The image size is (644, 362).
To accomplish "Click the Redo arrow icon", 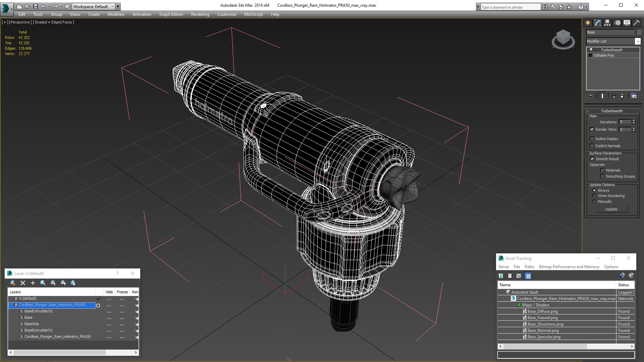I will 55,6.
